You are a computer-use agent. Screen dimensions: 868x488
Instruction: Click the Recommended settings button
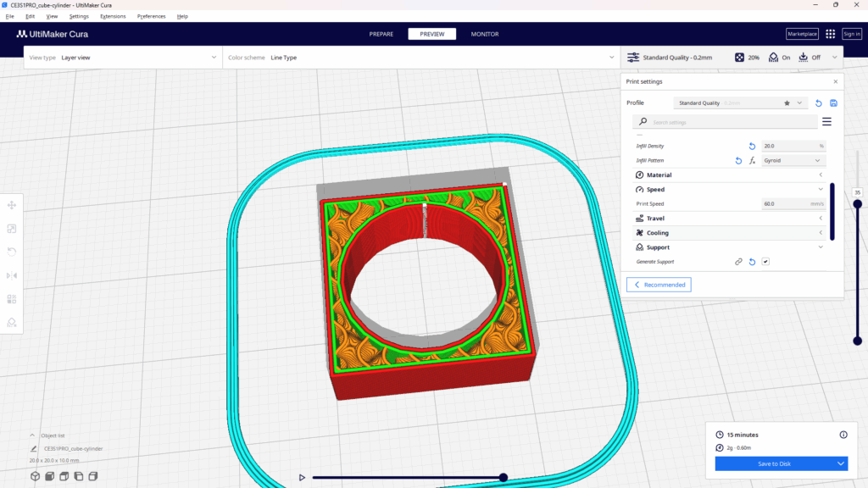coord(659,284)
